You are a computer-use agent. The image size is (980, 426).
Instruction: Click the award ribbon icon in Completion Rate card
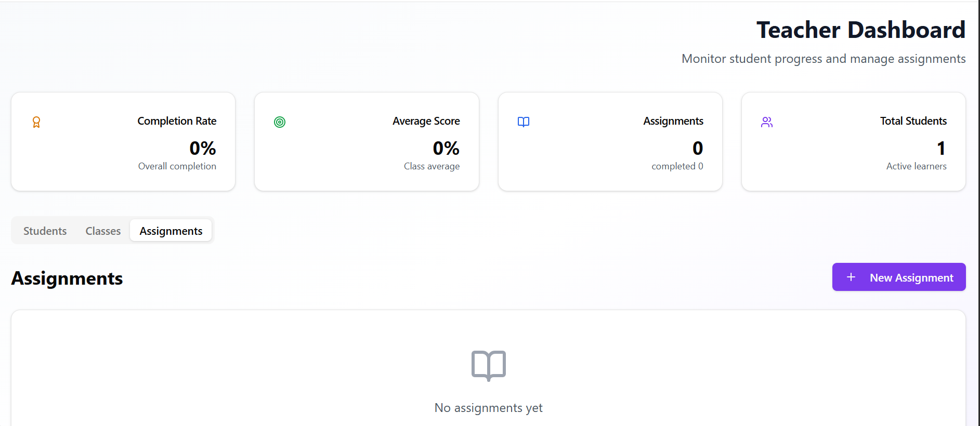pyautogui.click(x=36, y=122)
